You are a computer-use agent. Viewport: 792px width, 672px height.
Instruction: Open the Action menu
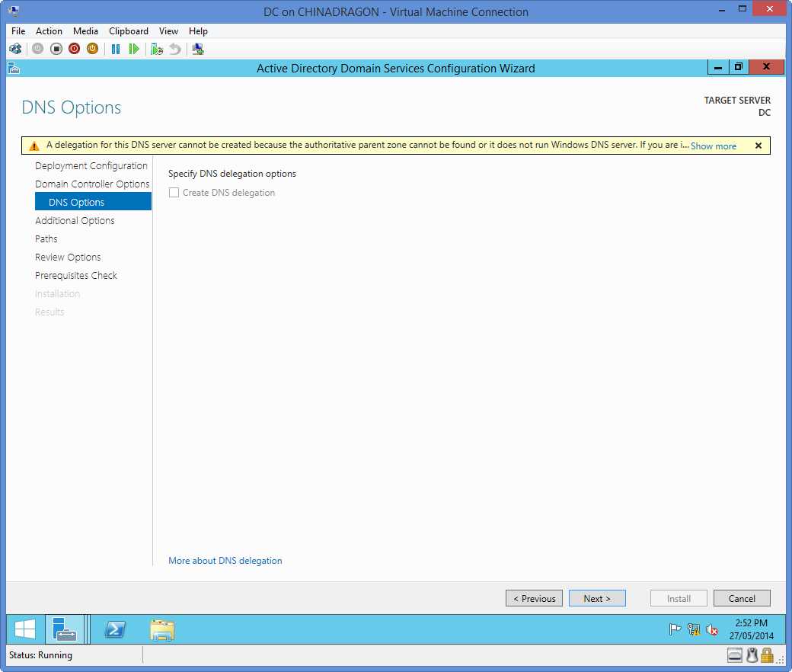(x=49, y=30)
